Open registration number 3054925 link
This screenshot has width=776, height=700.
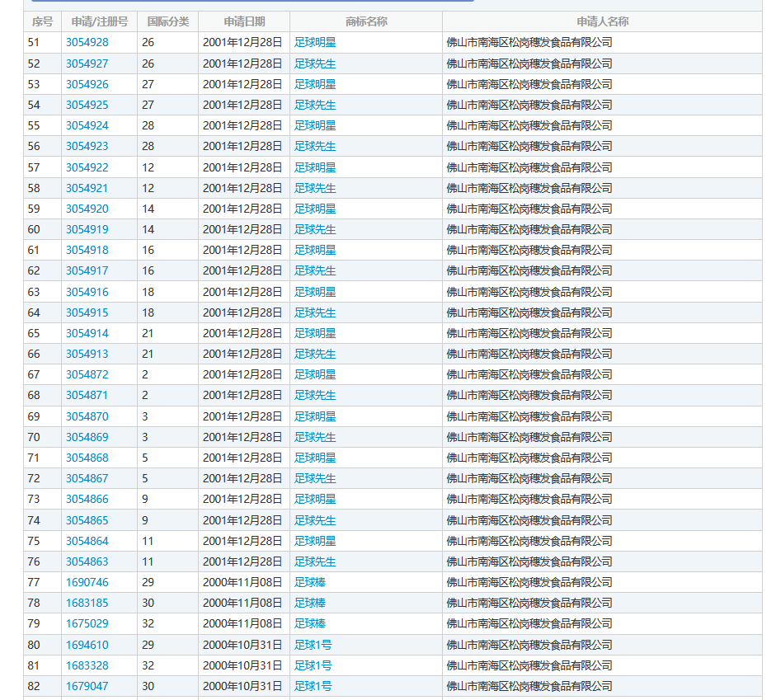click(x=87, y=105)
